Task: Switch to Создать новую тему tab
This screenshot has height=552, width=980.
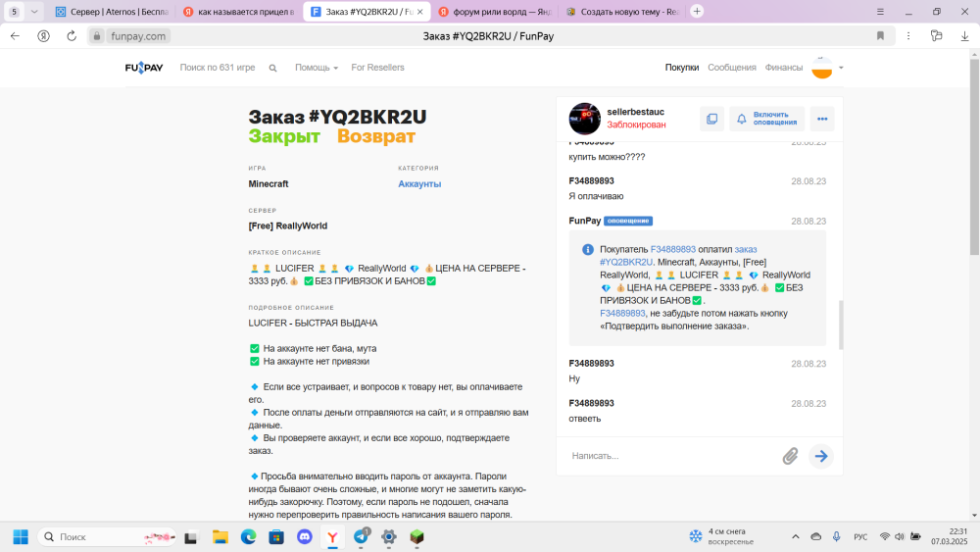Action: [x=622, y=11]
